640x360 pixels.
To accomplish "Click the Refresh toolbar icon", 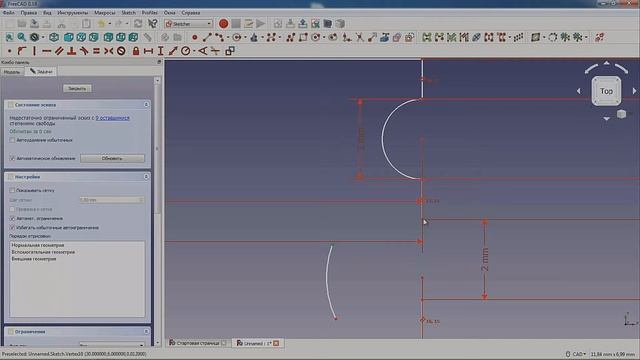I will point(138,24).
